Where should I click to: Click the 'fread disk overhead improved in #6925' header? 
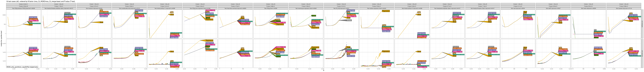(235, 8)
